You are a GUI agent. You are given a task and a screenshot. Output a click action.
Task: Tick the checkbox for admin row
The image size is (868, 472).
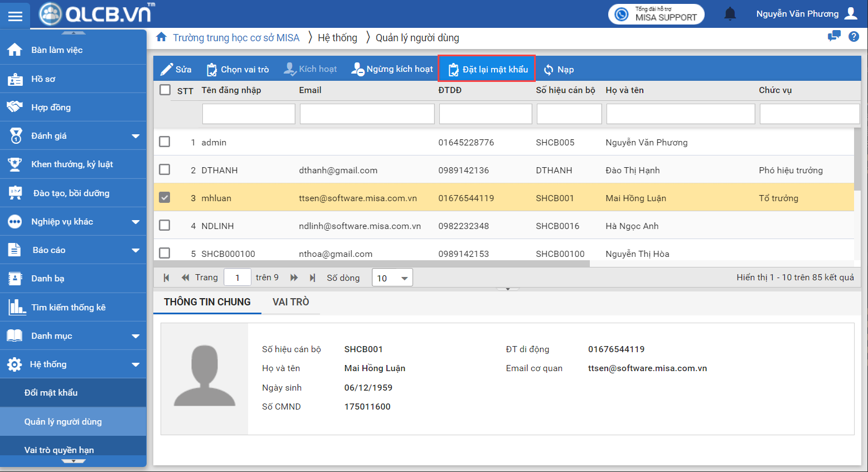click(164, 142)
